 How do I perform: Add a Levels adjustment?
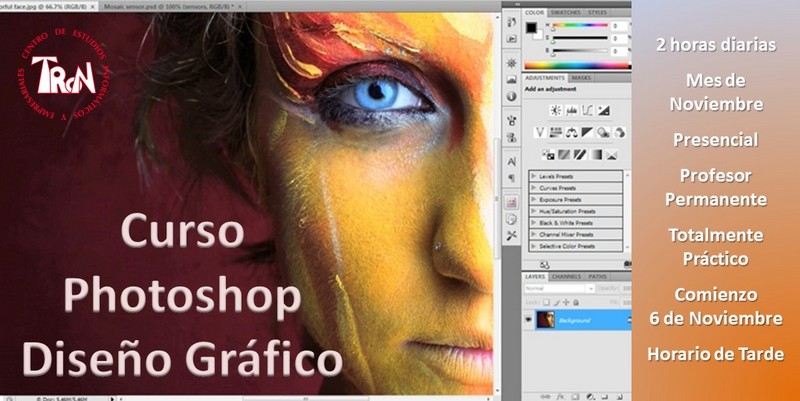pyautogui.click(x=571, y=110)
